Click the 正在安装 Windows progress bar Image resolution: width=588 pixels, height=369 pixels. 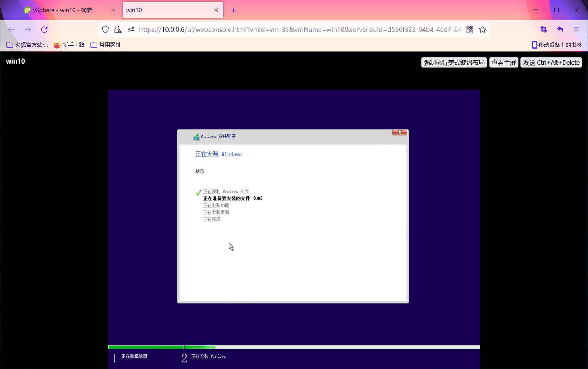pos(332,347)
